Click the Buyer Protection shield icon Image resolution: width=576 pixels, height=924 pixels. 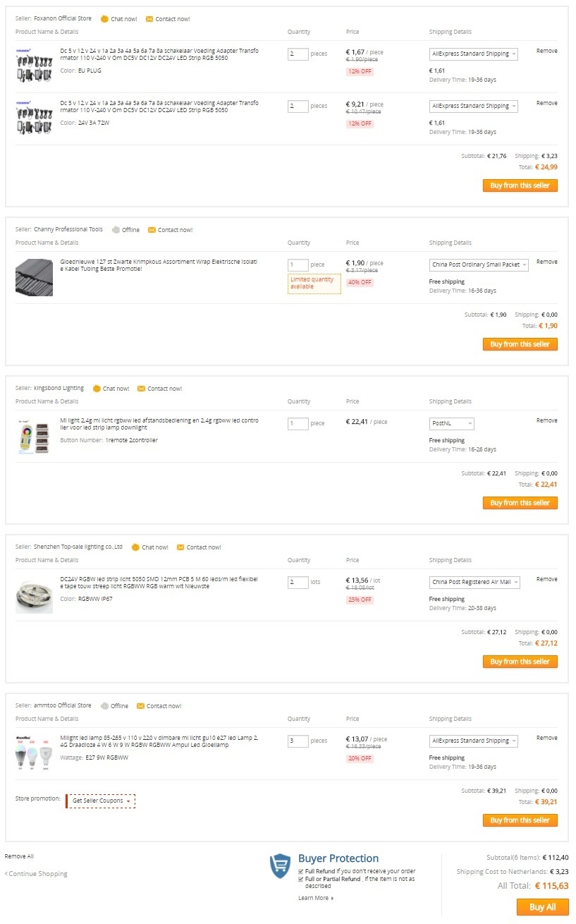pyautogui.click(x=280, y=865)
